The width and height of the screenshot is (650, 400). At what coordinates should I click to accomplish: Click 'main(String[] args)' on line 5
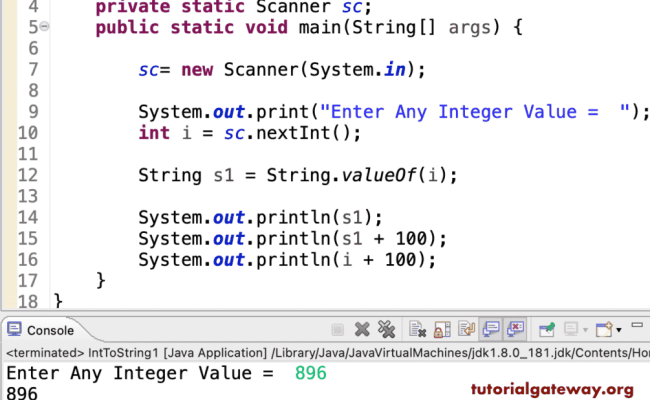(x=399, y=28)
